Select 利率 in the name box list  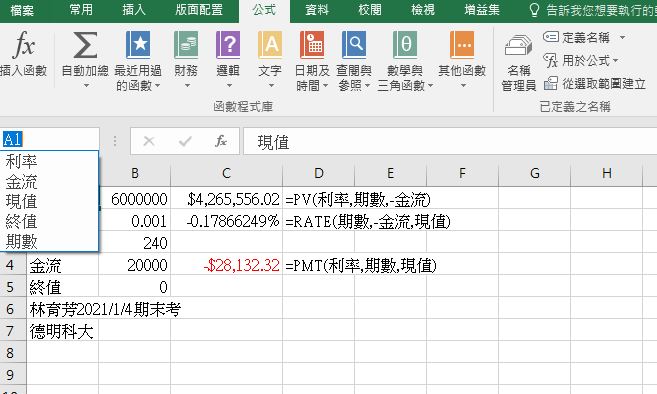coord(49,161)
